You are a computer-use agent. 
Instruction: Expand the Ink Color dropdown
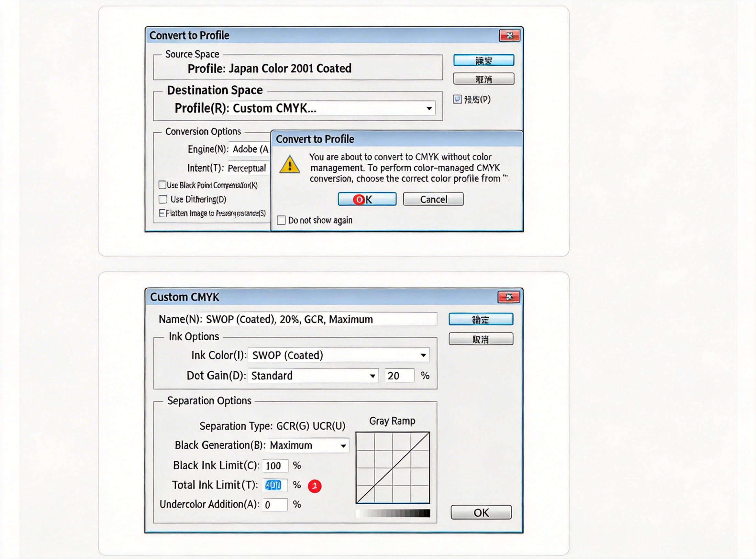pos(423,355)
